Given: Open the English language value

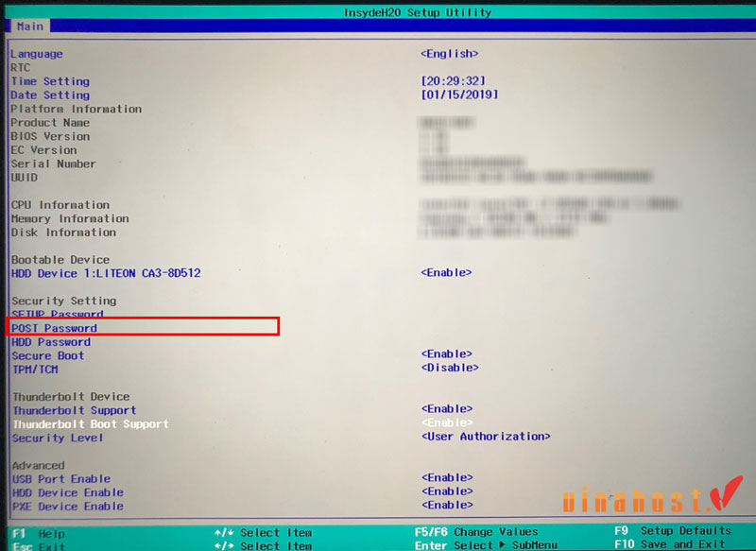Looking at the screenshot, I should pyautogui.click(x=450, y=54).
